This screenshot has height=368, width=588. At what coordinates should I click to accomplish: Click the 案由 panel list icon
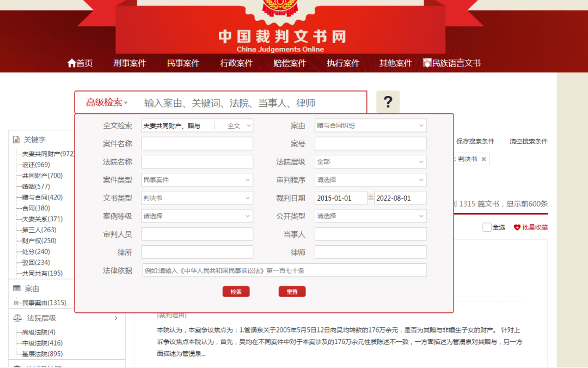(17, 288)
